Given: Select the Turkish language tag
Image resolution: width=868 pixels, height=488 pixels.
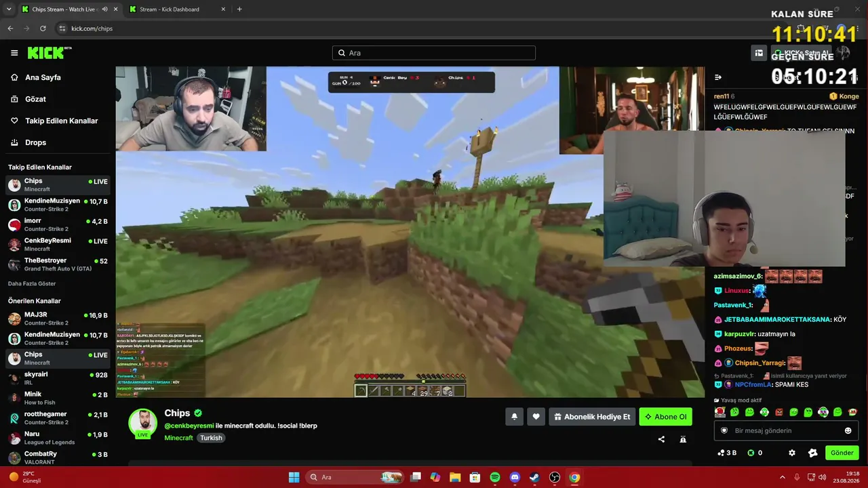Looking at the screenshot, I should click(x=211, y=438).
